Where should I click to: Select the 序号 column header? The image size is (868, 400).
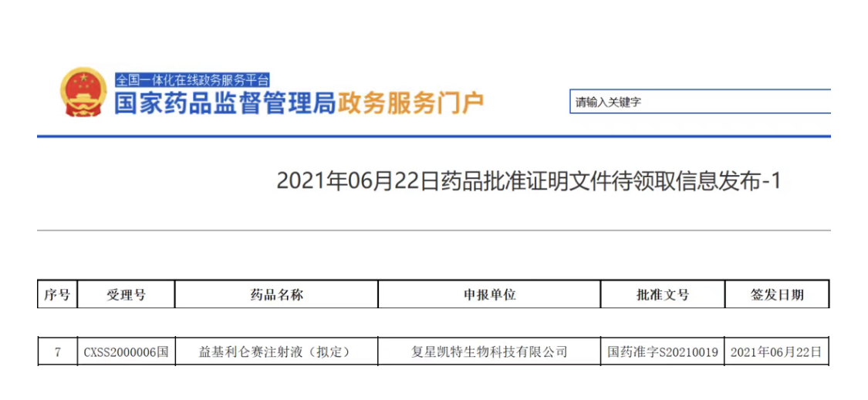(57, 294)
